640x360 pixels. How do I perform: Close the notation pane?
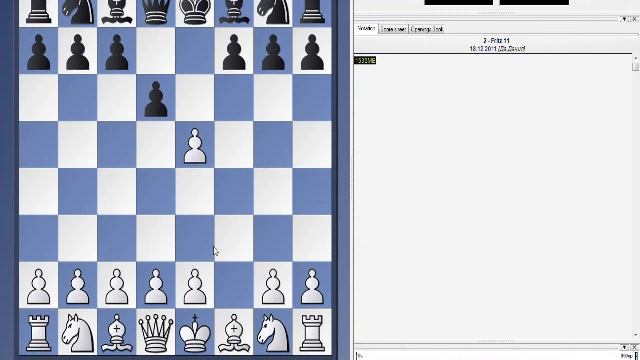click(x=634, y=19)
